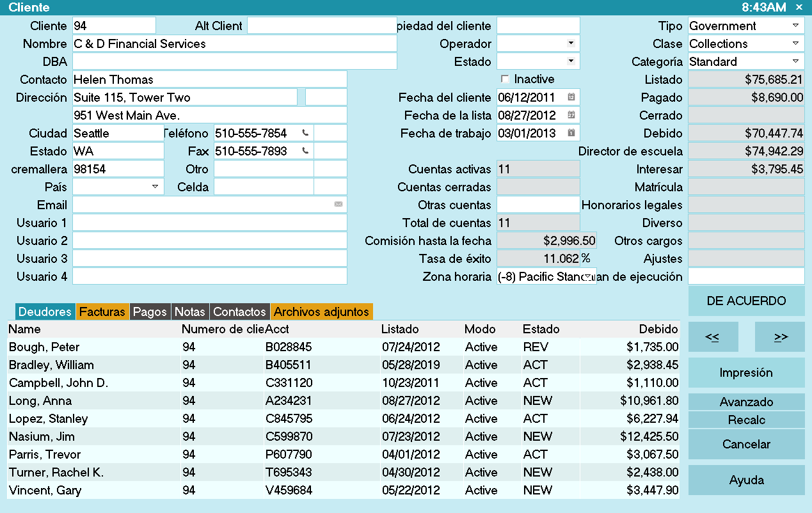Viewport: 812px width, 513px height.
Task: Select debtor row Bradley, William
Action: [x=344, y=365]
